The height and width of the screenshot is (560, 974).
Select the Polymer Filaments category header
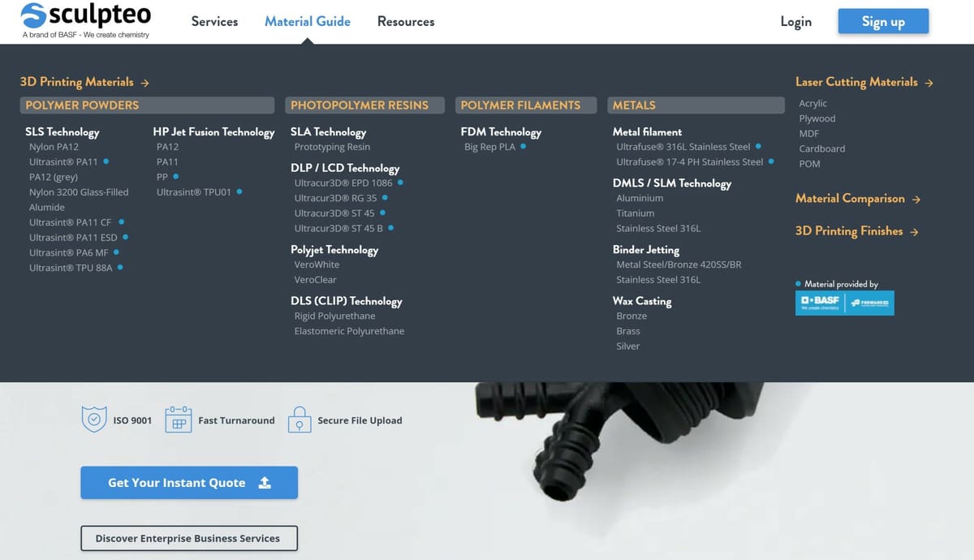(x=527, y=106)
